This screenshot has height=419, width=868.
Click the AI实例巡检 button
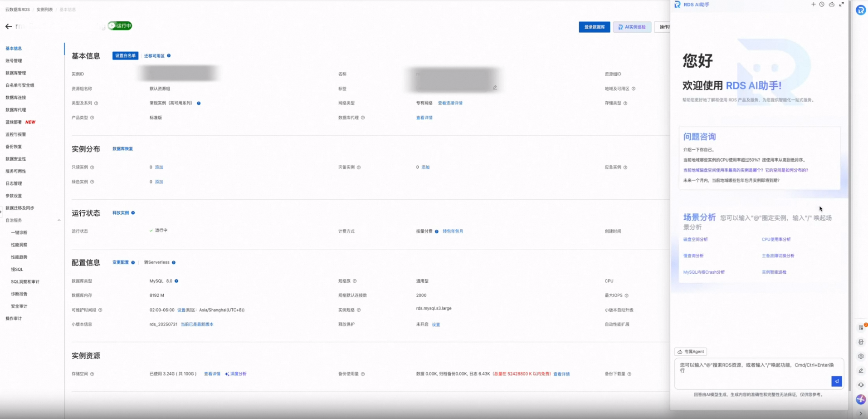pyautogui.click(x=632, y=27)
